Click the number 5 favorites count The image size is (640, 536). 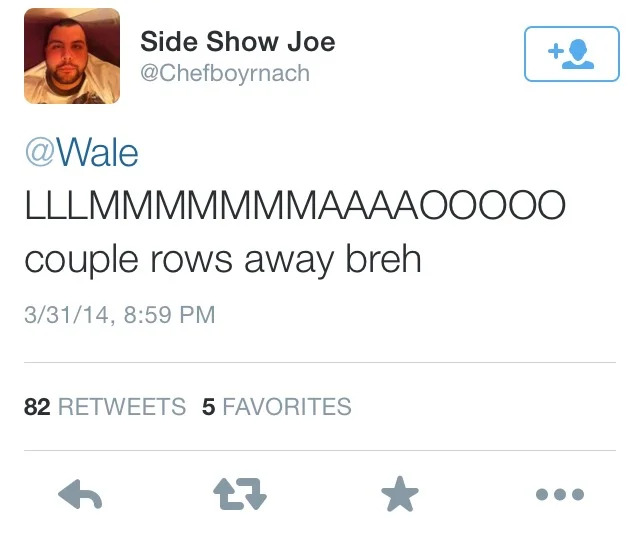[x=209, y=407]
